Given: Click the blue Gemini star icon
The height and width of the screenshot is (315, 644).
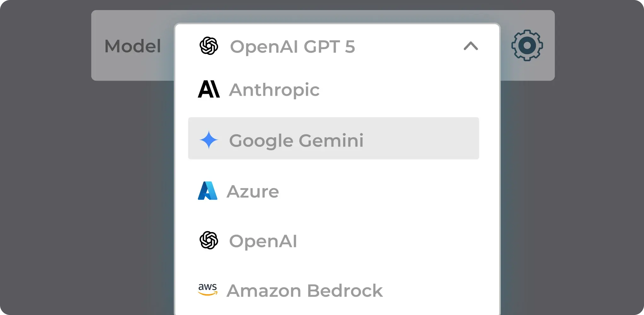Looking at the screenshot, I should pyautogui.click(x=209, y=140).
